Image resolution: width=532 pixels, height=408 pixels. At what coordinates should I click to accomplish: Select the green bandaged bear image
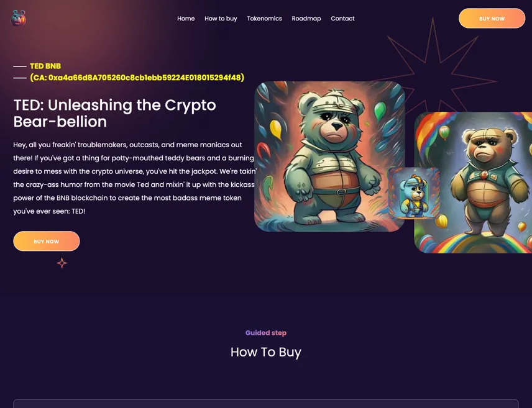point(329,156)
